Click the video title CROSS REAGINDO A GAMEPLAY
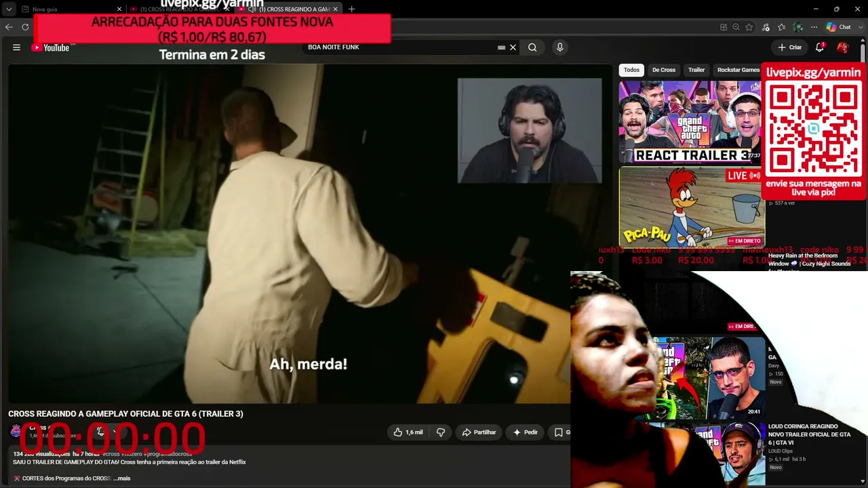The height and width of the screenshot is (488, 868). click(x=125, y=414)
